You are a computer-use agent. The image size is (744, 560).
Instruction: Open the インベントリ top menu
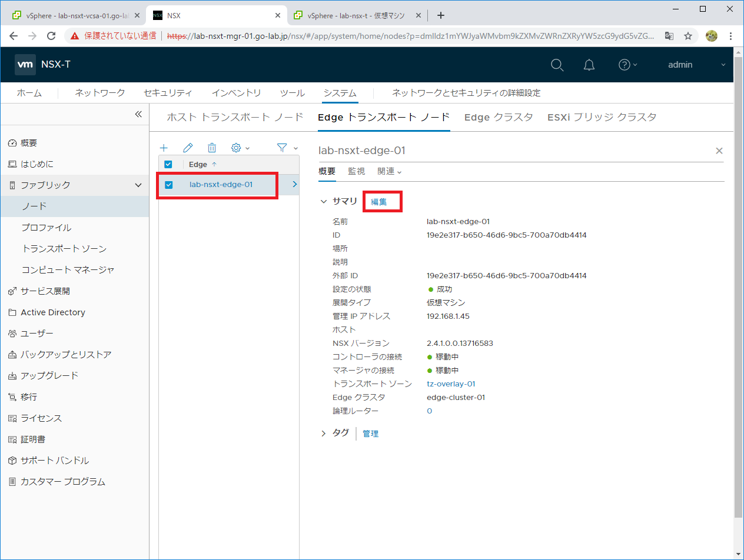(x=236, y=93)
